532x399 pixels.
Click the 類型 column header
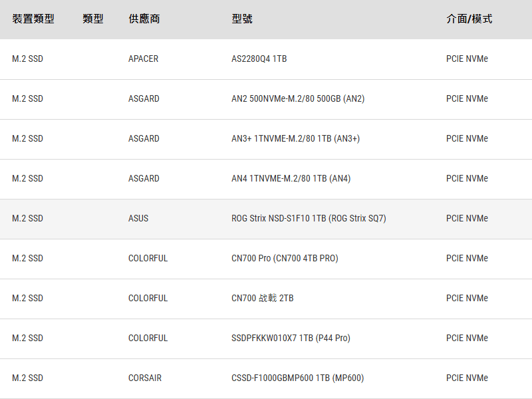click(93, 19)
